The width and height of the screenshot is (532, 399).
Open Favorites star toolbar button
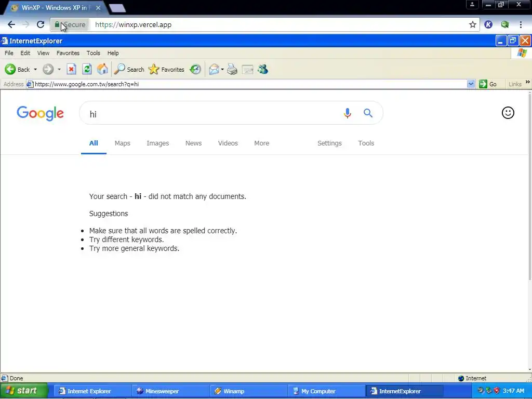(x=167, y=70)
